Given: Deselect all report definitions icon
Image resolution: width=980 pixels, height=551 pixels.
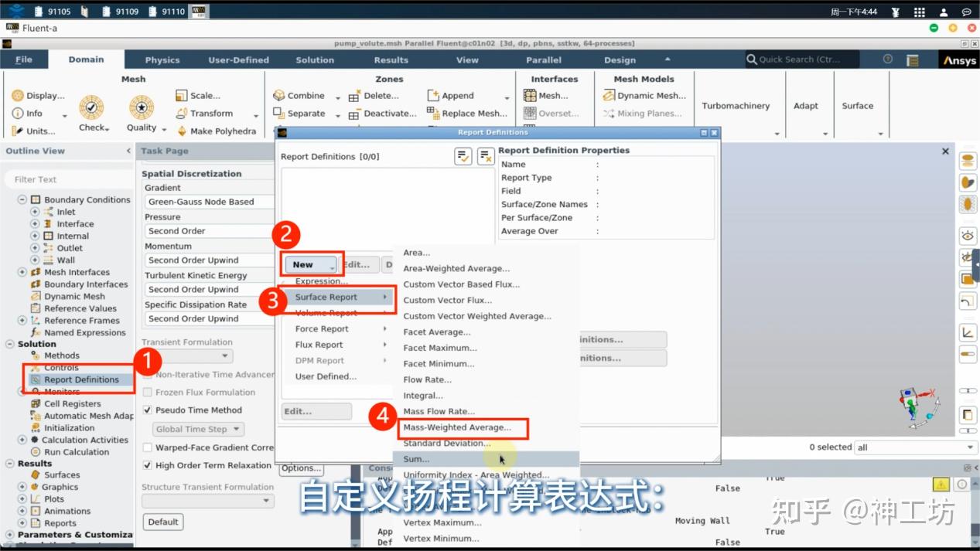Looking at the screenshot, I should [486, 156].
